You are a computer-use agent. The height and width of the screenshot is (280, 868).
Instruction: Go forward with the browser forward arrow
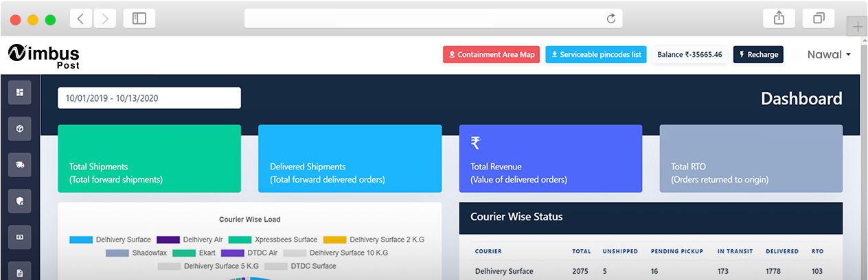[104, 19]
